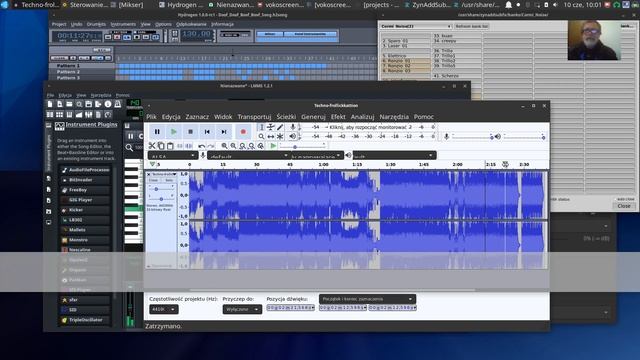
Task: Open the Analizuj menu in Audacity
Action: click(362, 117)
